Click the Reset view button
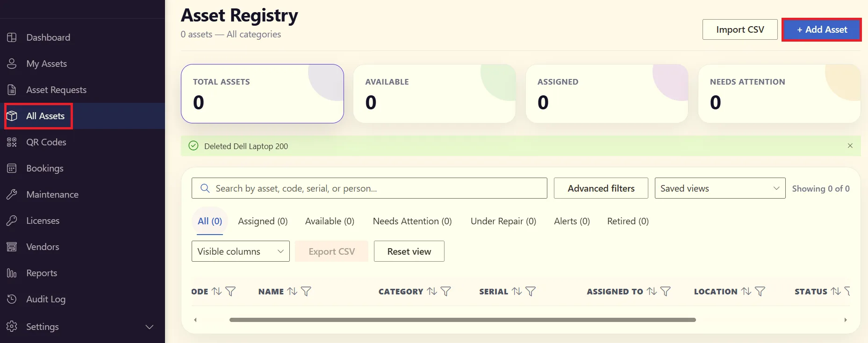 409,251
